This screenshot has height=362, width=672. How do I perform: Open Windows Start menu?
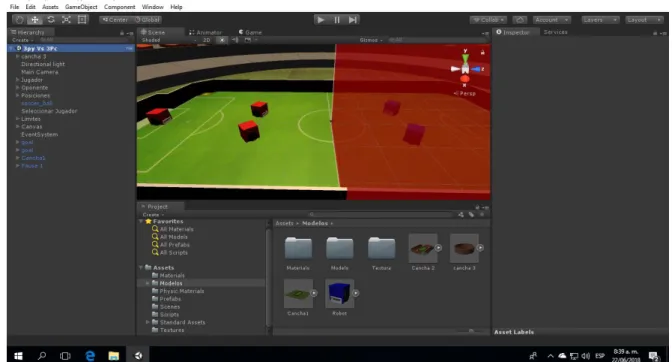pyautogui.click(x=18, y=356)
